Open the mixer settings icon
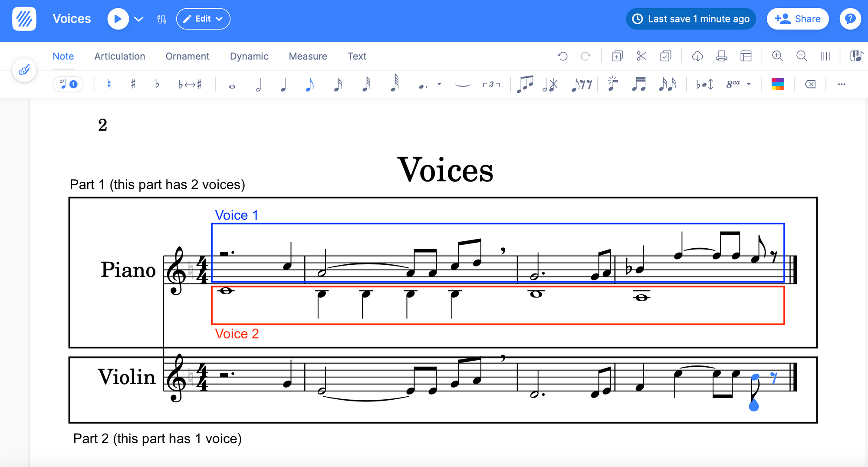Screen dimensions: 868x467 pyautogui.click(x=162, y=19)
